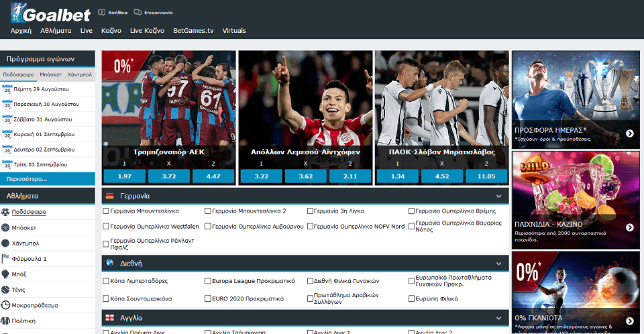644x334 pixels.
Task: Click calendar icon for Δευτέρα 02 Σεπτεμβρίου
Action: (x=7, y=150)
